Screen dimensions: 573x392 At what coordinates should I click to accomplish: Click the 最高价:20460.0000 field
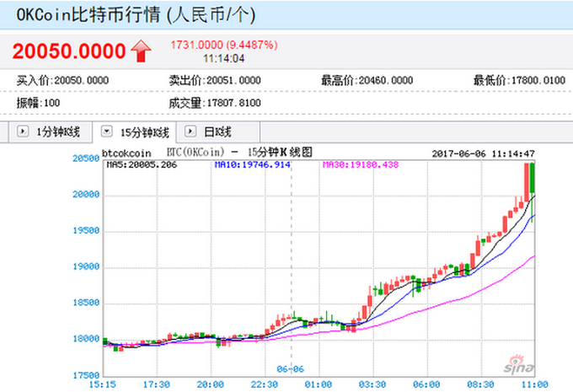(x=367, y=80)
